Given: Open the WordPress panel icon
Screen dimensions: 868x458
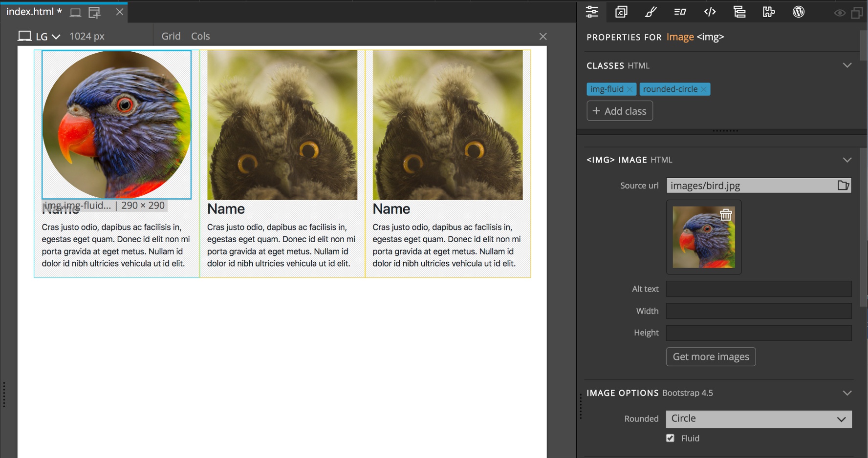Looking at the screenshot, I should coord(799,12).
